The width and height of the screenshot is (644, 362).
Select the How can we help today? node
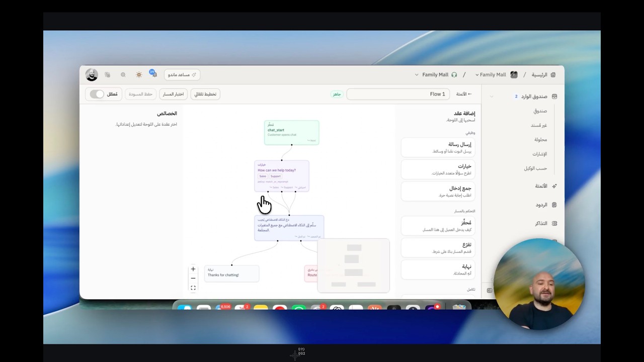(x=282, y=175)
